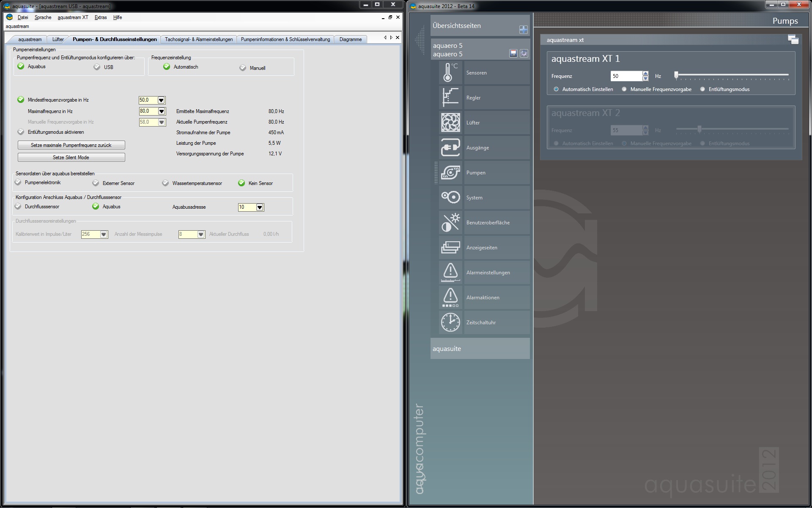Viewport: 812px width, 508px height.
Task: Click Setze Silent Mode button
Action: coord(71,157)
